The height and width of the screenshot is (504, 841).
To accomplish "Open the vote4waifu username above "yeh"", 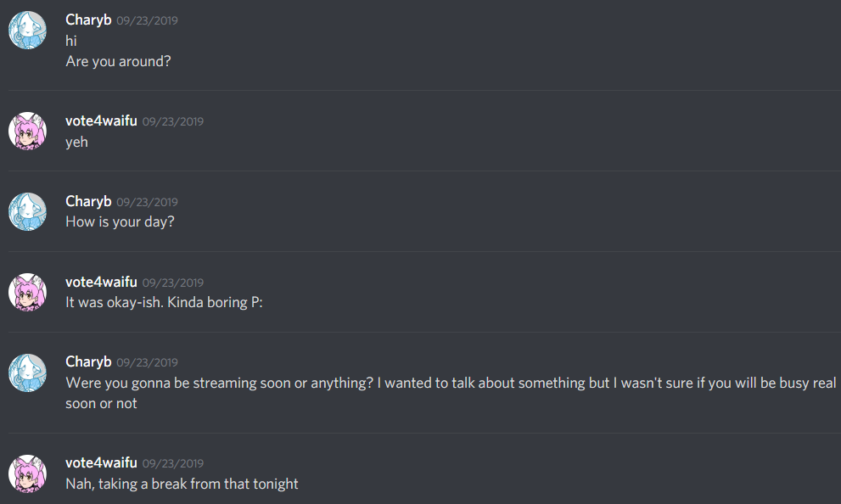I will click(x=101, y=120).
